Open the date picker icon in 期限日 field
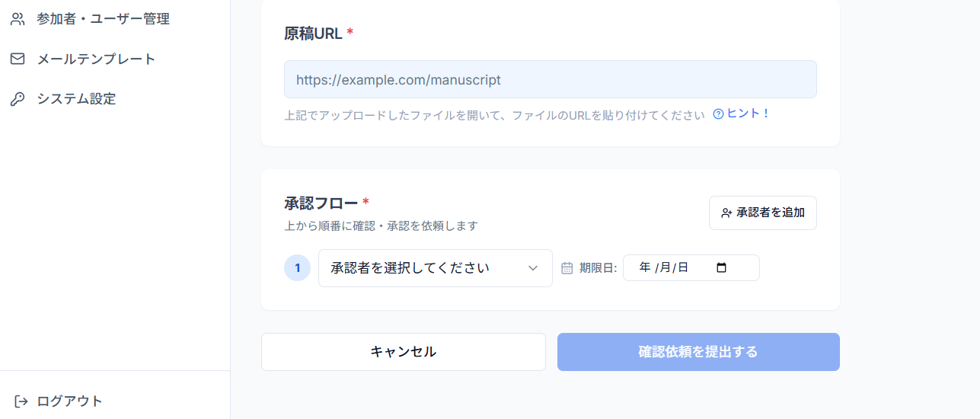The width and height of the screenshot is (980, 419). coord(722,267)
